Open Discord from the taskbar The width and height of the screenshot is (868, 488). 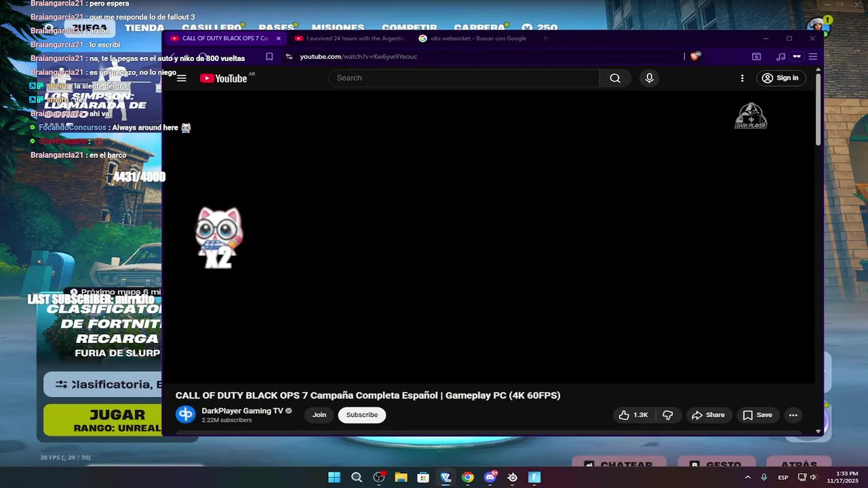coord(490,477)
